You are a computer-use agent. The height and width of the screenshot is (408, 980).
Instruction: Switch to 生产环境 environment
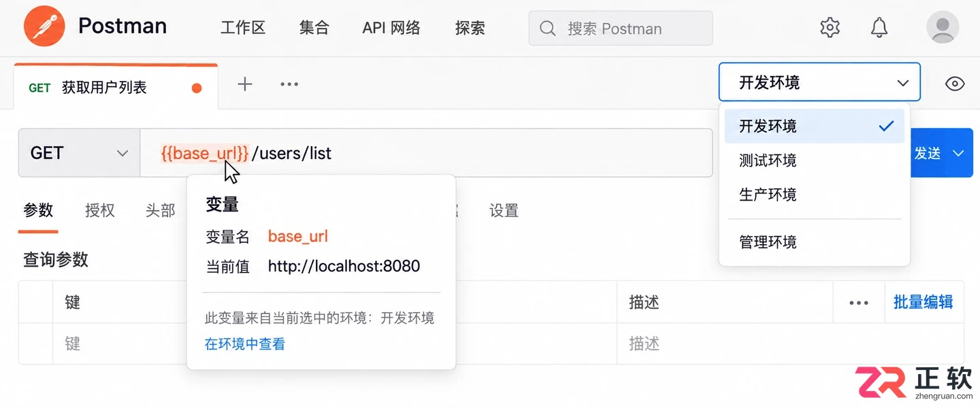(x=814, y=194)
